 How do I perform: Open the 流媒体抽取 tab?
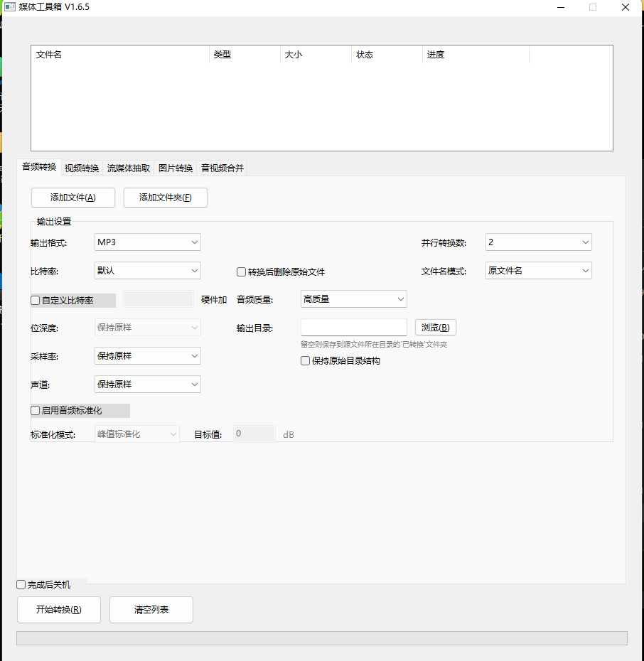click(x=129, y=168)
